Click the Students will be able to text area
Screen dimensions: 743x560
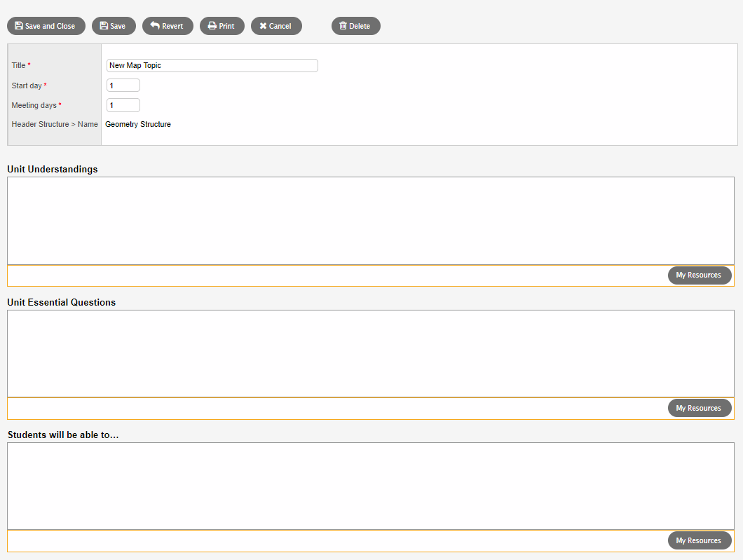370,486
